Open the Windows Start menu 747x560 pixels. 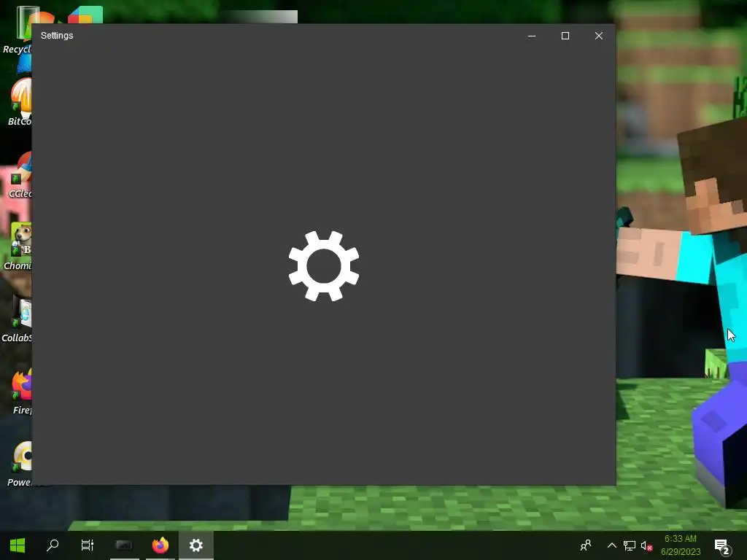tap(18, 545)
